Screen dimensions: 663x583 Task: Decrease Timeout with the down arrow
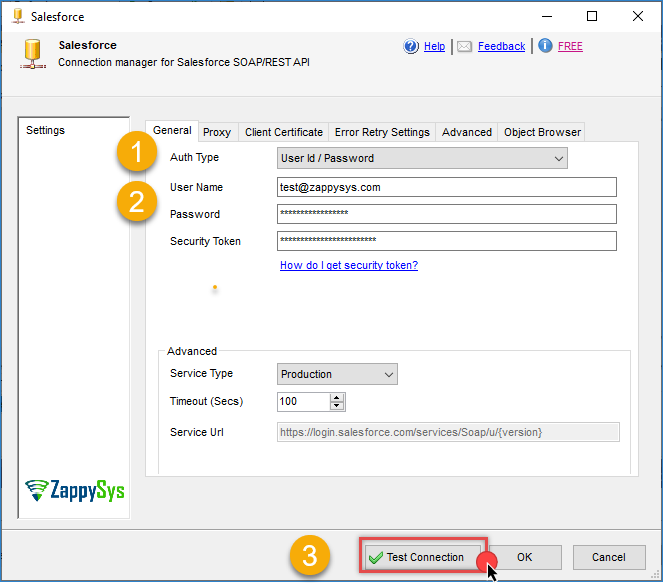point(337,406)
